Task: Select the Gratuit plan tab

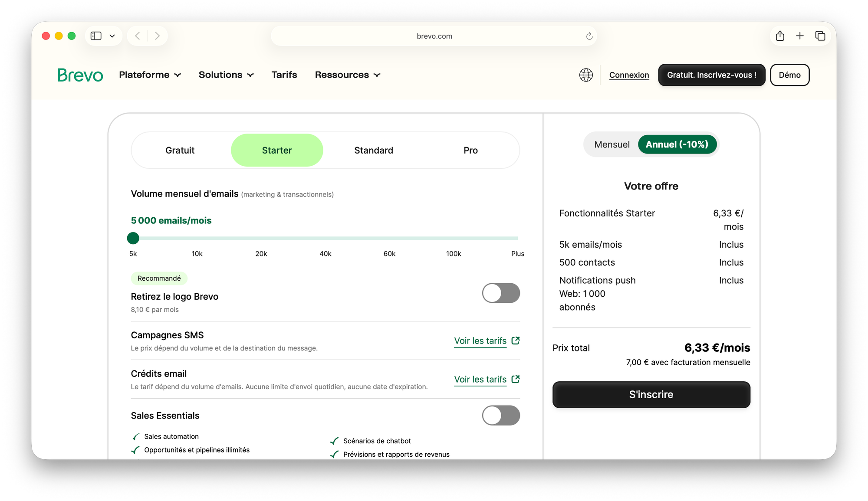Action: [180, 150]
